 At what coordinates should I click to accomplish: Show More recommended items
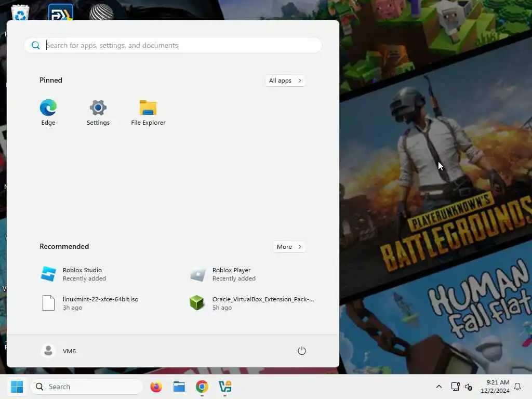289,247
